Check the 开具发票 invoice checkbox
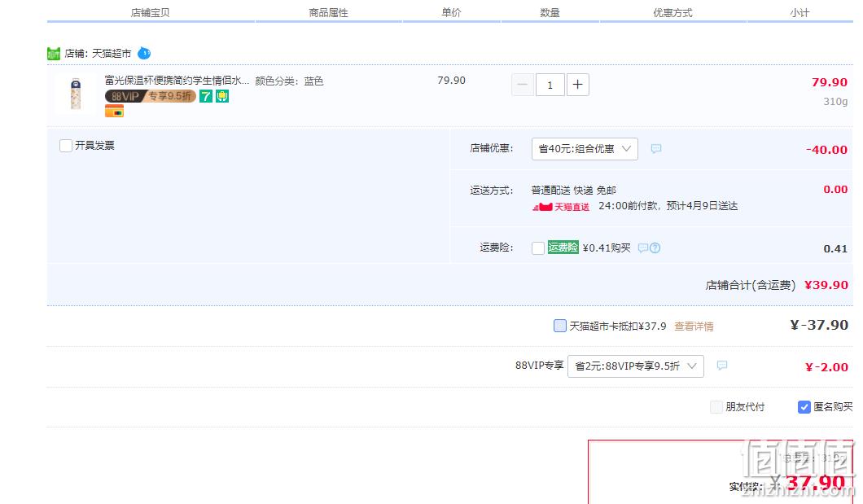Image resolution: width=863 pixels, height=504 pixels. pyautogui.click(x=65, y=146)
